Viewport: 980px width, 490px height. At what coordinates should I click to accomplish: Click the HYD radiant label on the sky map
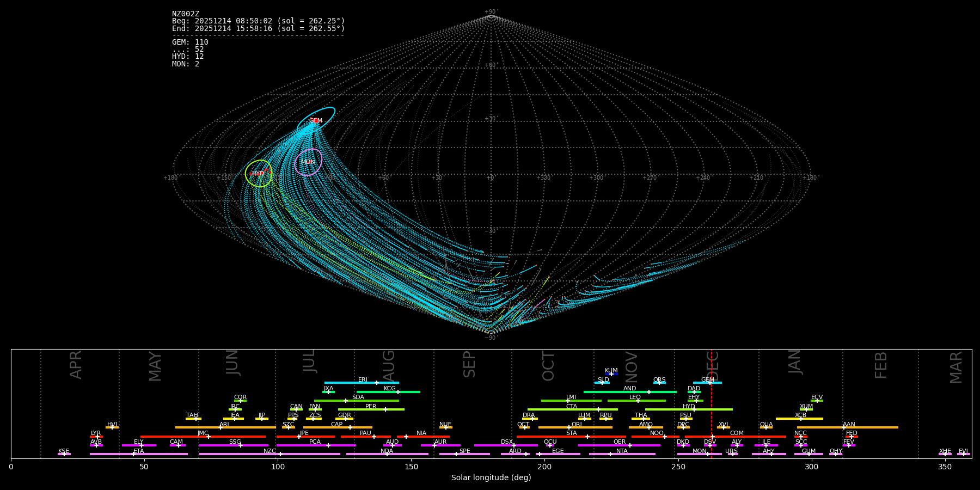(x=258, y=174)
